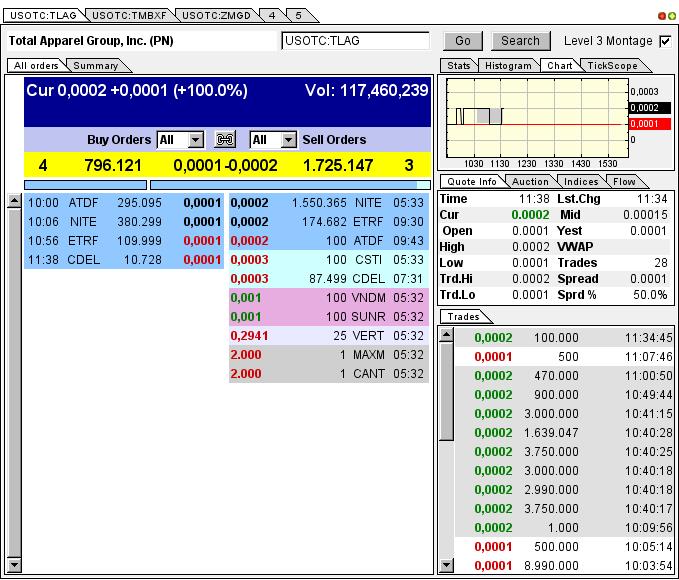Toggle the Level 3 Montage checkbox
This screenshot has width=679, height=580.
[665, 41]
